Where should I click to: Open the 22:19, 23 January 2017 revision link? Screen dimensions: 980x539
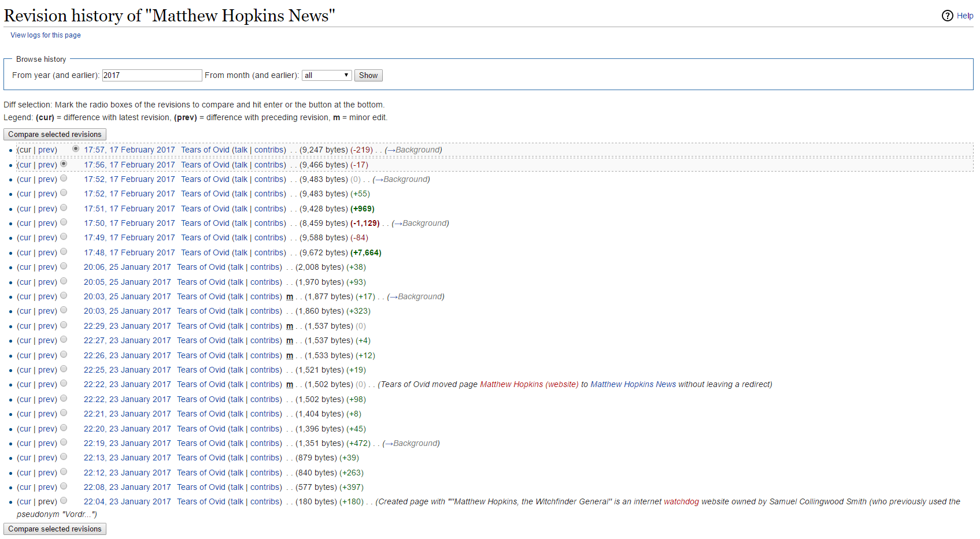pyautogui.click(x=127, y=443)
